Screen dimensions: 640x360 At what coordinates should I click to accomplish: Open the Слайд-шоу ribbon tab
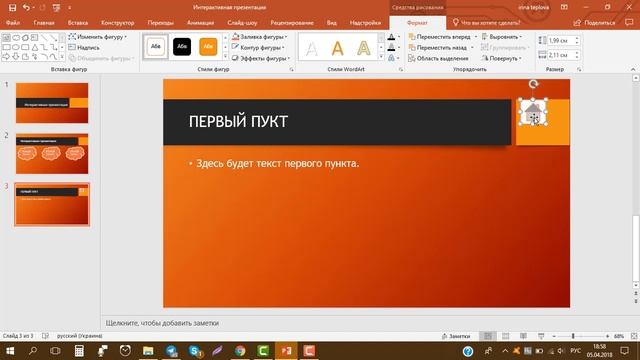[x=242, y=23]
